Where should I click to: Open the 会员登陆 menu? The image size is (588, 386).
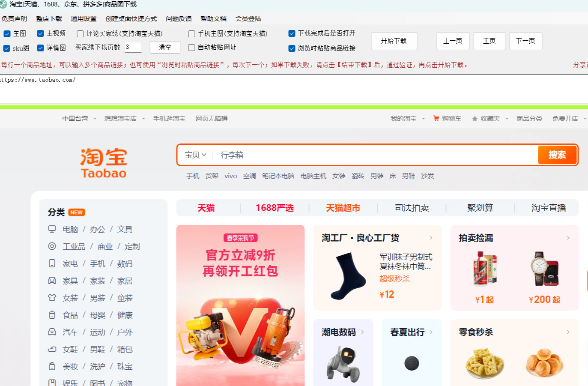click(248, 19)
